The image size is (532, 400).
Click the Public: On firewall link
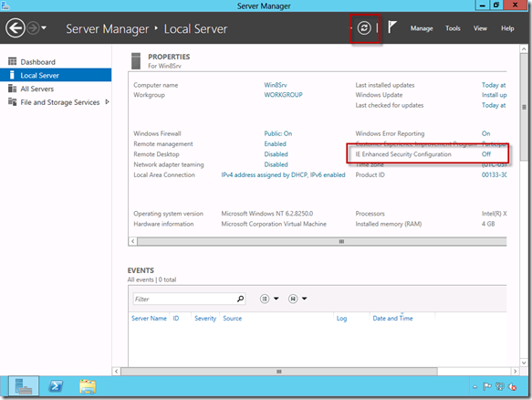pyautogui.click(x=278, y=133)
